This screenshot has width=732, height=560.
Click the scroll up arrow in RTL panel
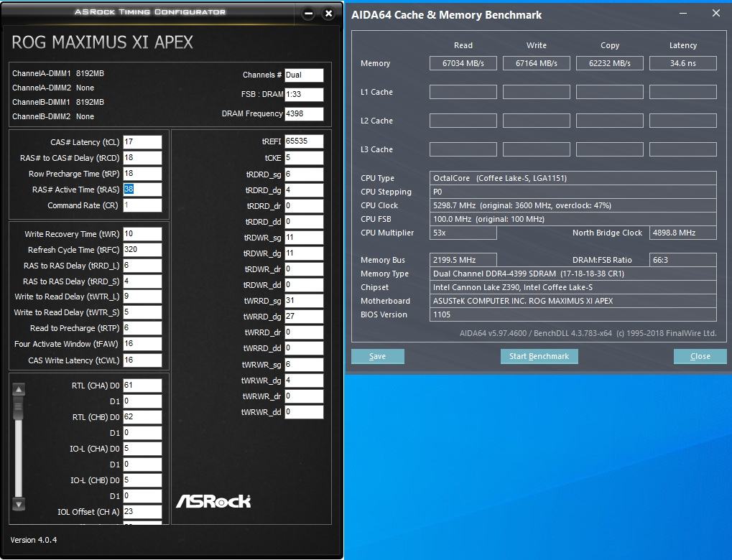pyautogui.click(x=19, y=389)
